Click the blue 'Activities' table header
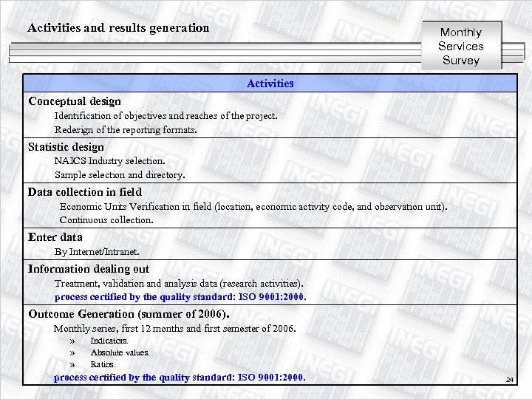The image size is (532, 399). 270,83
